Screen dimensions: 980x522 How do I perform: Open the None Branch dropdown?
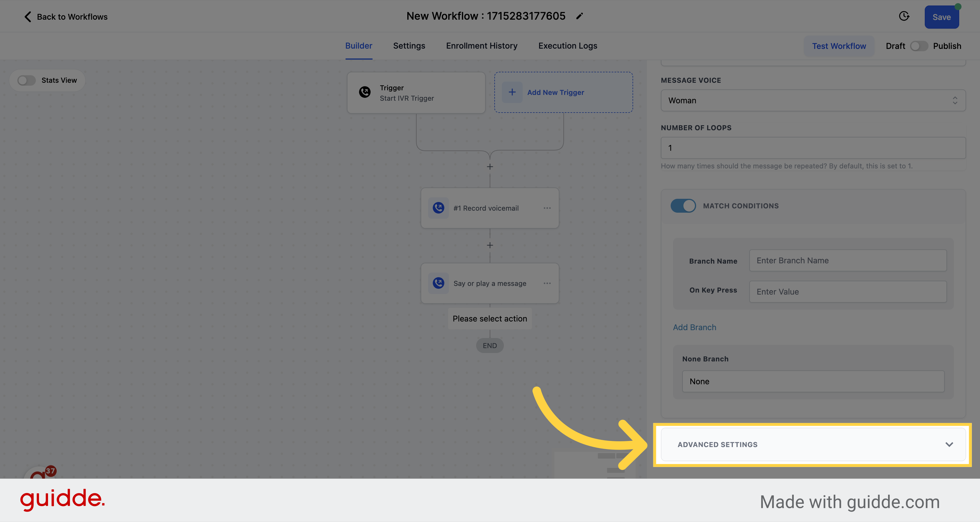[x=813, y=381]
